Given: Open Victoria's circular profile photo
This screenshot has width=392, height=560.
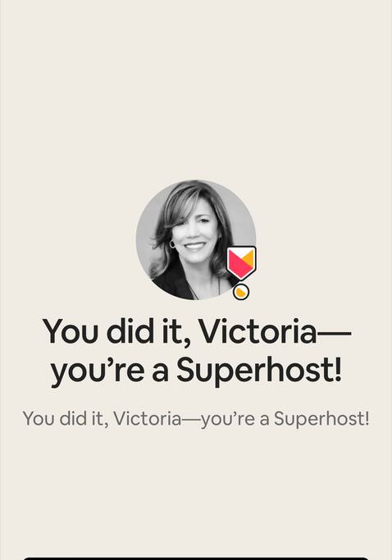Looking at the screenshot, I should point(196,239).
